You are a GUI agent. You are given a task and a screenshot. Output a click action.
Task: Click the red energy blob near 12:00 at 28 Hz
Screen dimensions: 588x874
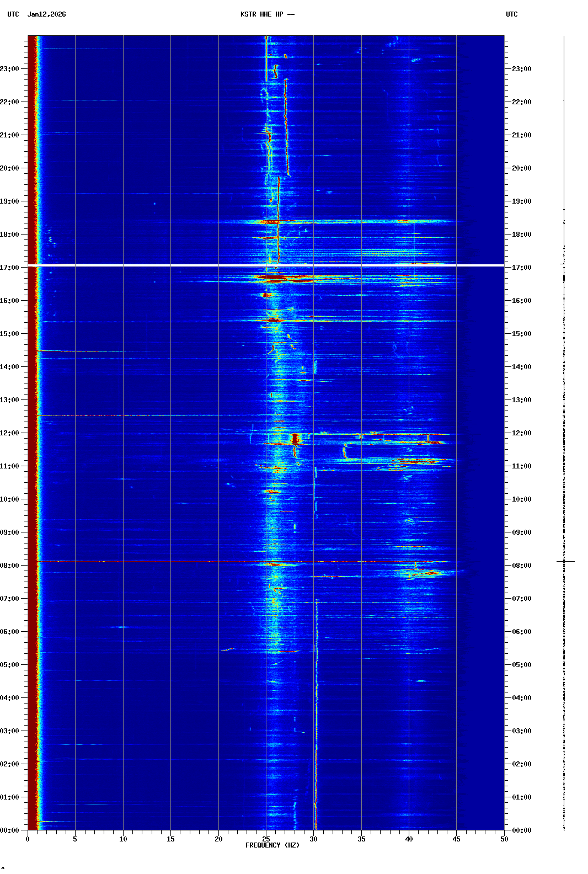[x=295, y=439]
